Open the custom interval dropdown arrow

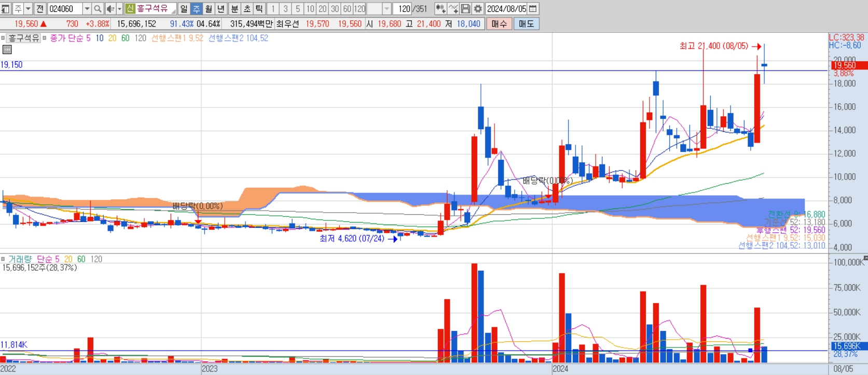387,9
